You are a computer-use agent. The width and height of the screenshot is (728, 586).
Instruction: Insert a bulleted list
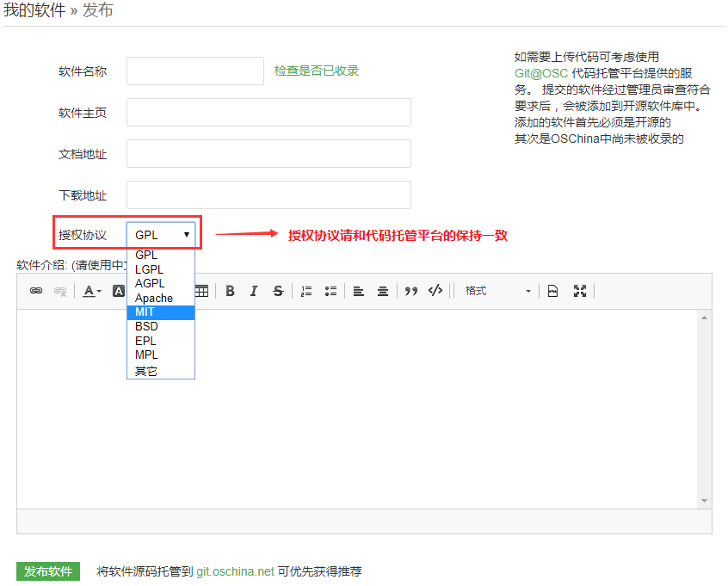tap(330, 291)
